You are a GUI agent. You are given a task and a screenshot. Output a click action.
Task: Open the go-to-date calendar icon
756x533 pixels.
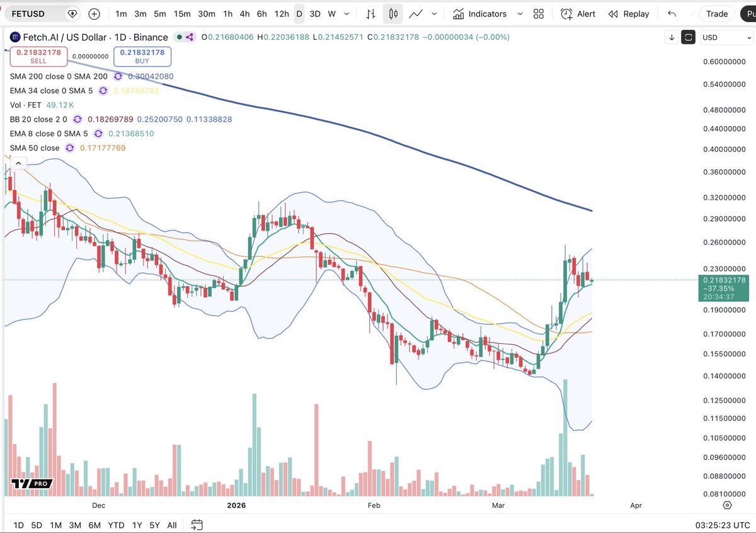[x=197, y=525]
